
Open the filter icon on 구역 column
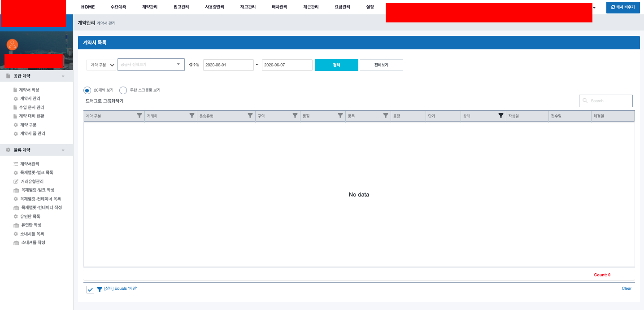[x=295, y=116]
